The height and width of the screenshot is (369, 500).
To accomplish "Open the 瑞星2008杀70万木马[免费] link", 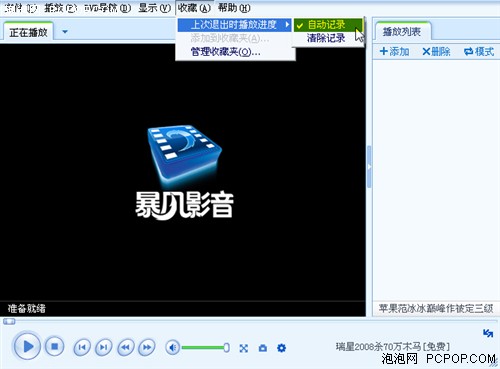I will [x=393, y=347].
